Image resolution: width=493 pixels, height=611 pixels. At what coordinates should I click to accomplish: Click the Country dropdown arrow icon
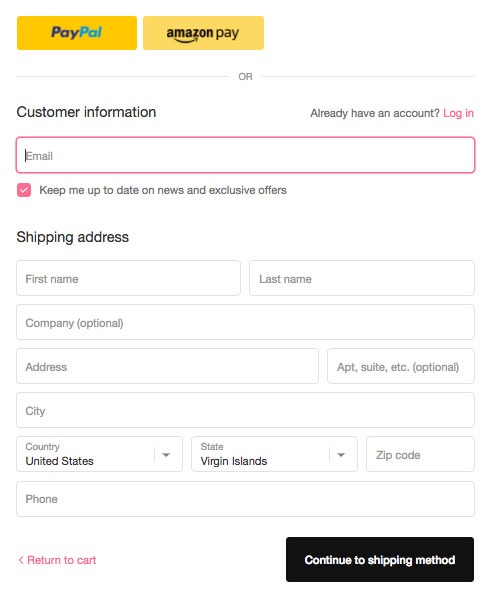(166, 455)
